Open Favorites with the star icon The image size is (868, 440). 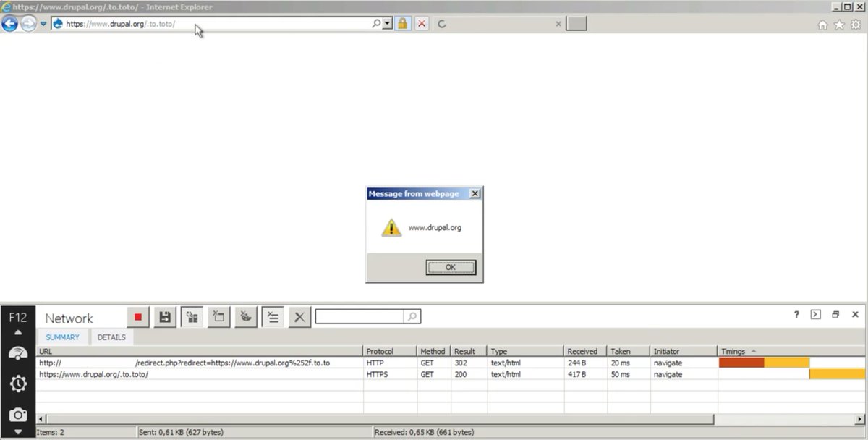click(x=839, y=25)
